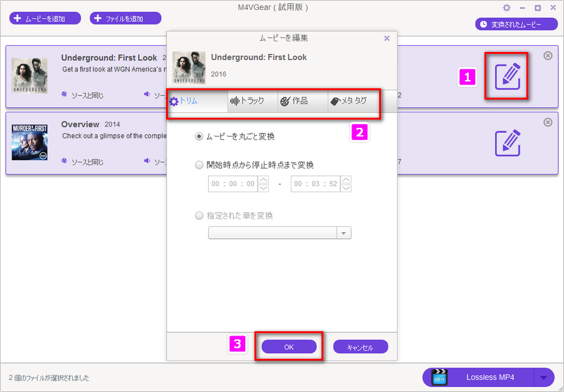Click the year 2014 beside Overview
564x392 pixels.
pos(112,125)
